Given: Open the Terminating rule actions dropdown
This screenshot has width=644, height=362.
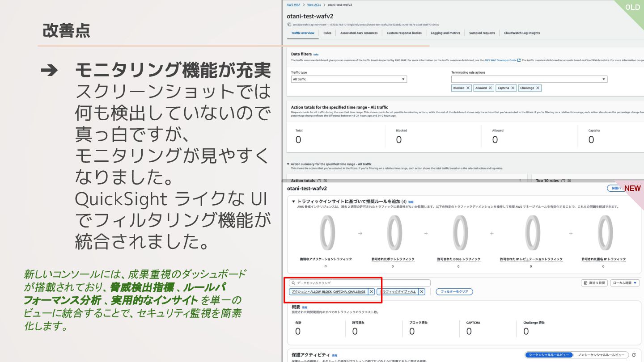Looking at the screenshot, I should [529, 79].
